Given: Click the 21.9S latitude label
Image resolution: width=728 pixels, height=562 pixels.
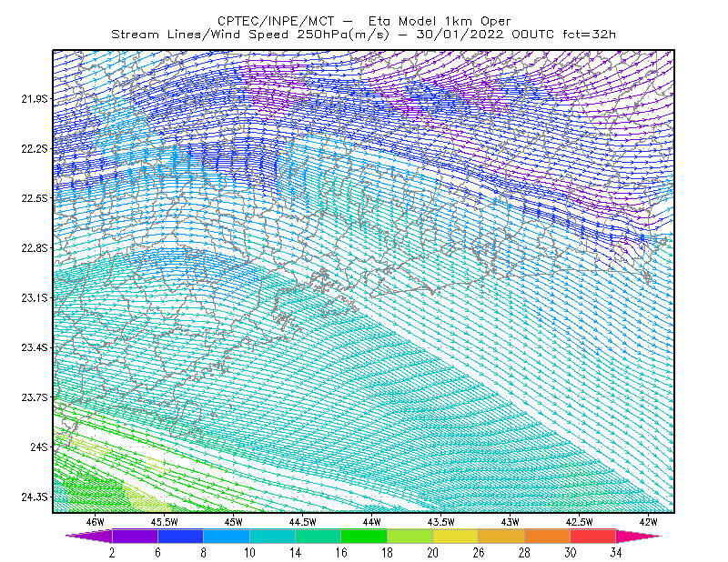Looking at the screenshot, I should (35, 99).
